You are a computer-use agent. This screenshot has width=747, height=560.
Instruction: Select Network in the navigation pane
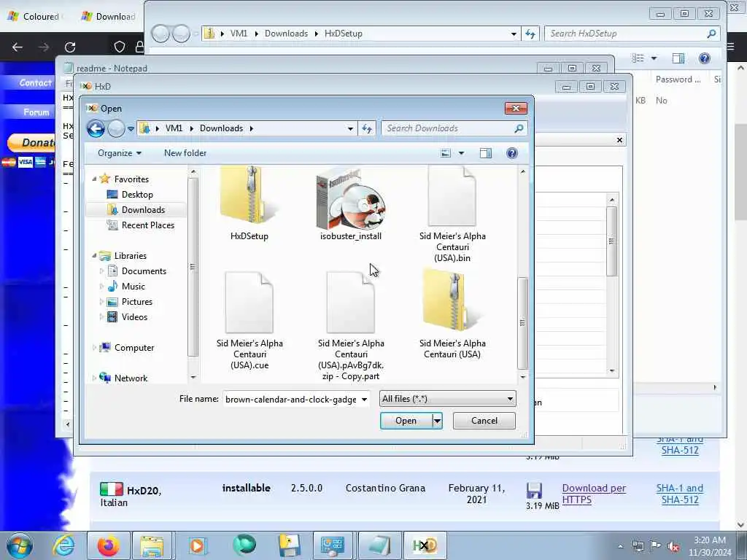[131, 378]
